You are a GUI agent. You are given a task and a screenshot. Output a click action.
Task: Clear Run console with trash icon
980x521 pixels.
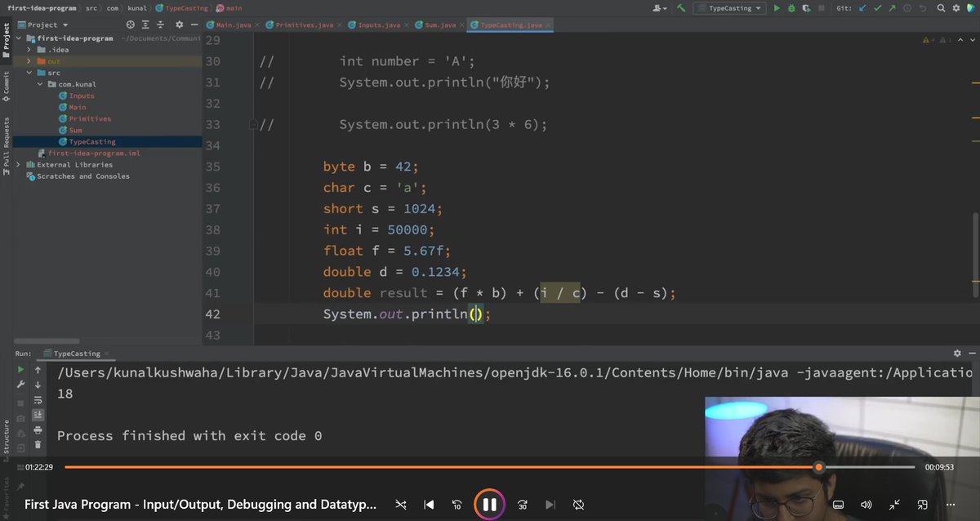pos(38,444)
